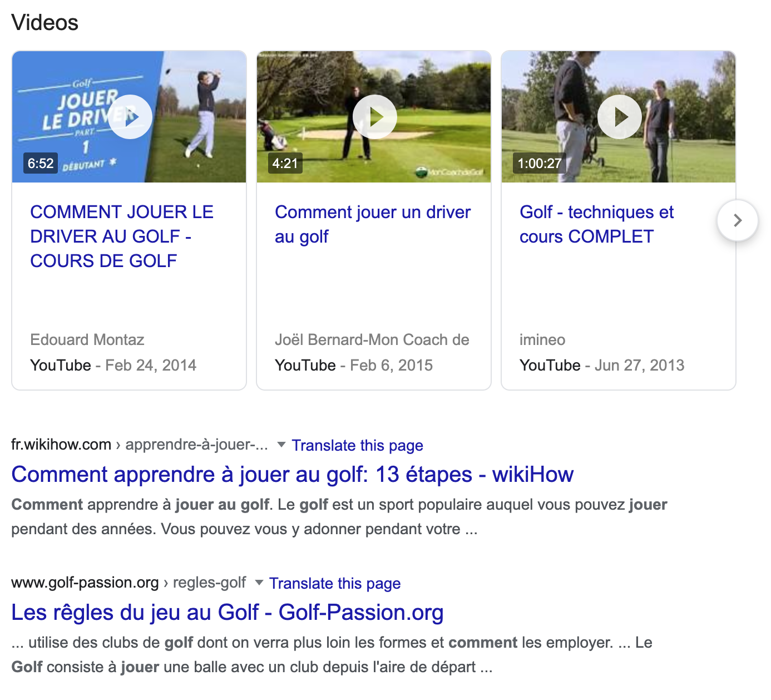Expand dropdown arrow beside fr.wikihow.com URL
The image size is (771, 700).
coord(281,444)
